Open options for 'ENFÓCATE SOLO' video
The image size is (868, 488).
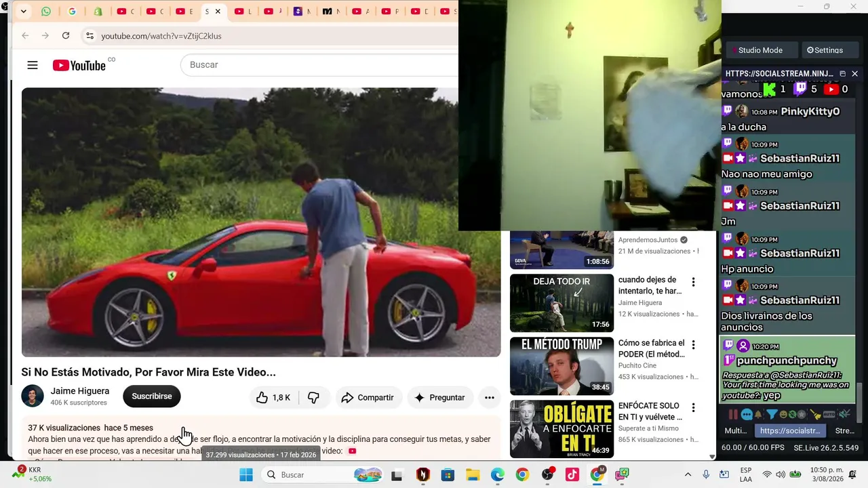pyautogui.click(x=693, y=408)
